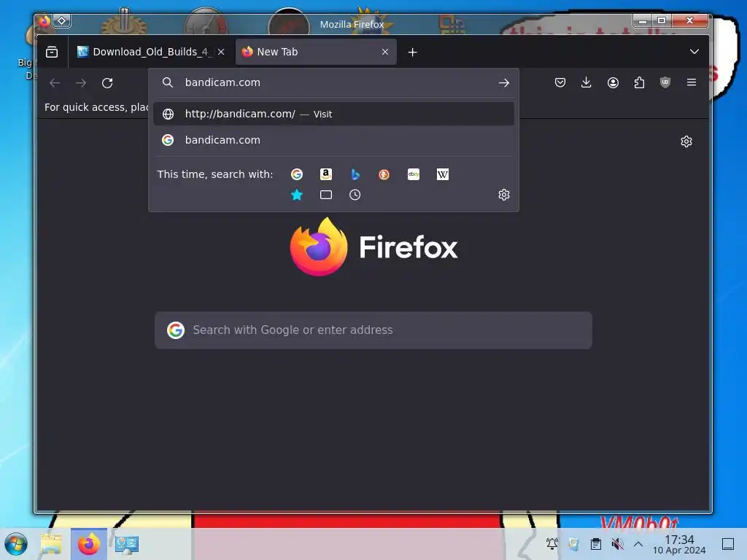Search history using the clock icon
The width and height of the screenshot is (747, 560).
point(355,195)
